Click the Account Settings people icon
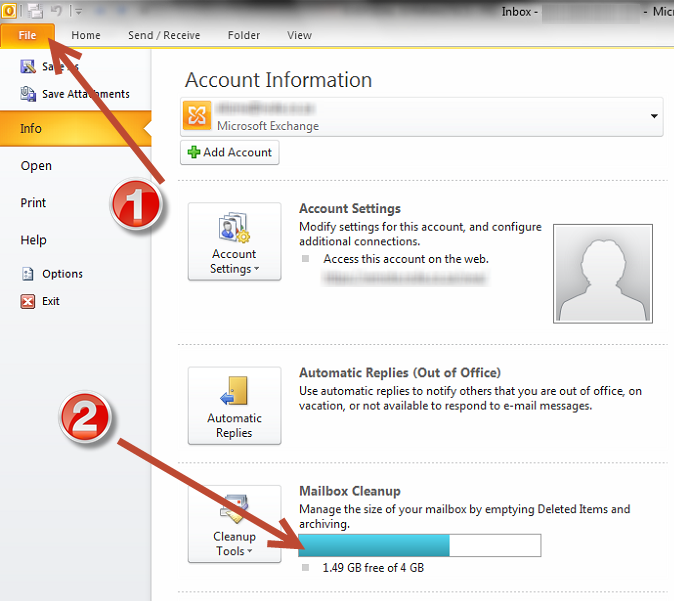Image resolution: width=674 pixels, height=601 pixels. coord(234,227)
